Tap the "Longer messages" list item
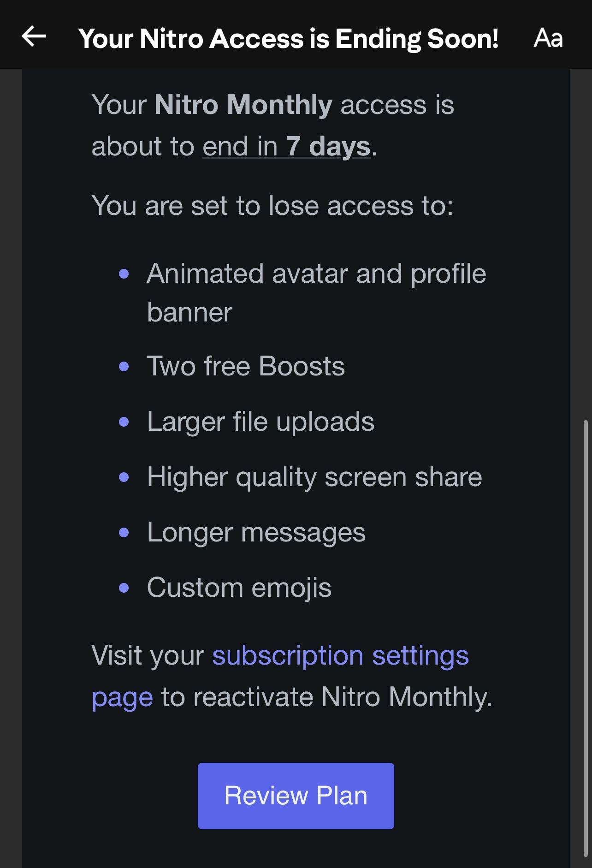The width and height of the screenshot is (592, 868). point(256,532)
